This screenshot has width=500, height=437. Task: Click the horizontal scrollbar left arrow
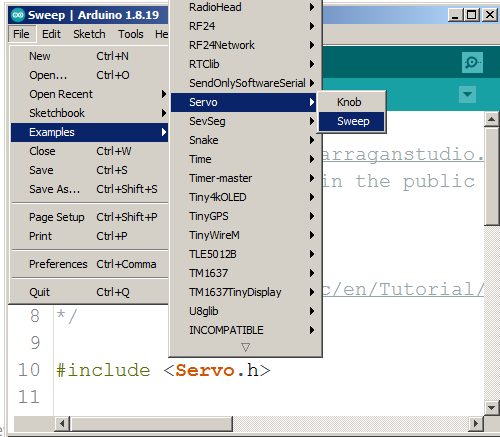(x=62, y=423)
